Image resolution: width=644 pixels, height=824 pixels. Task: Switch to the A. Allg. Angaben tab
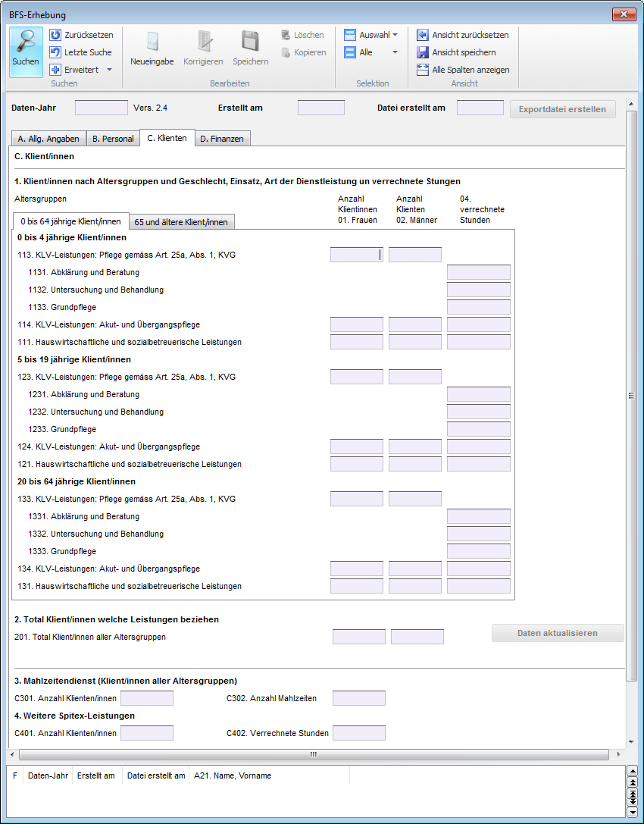(x=48, y=138)
